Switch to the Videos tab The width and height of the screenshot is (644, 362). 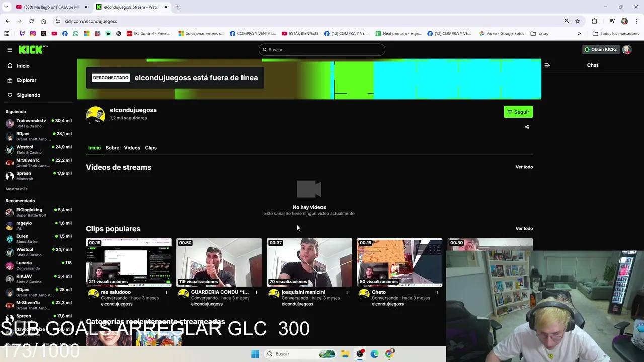[132, 148]
